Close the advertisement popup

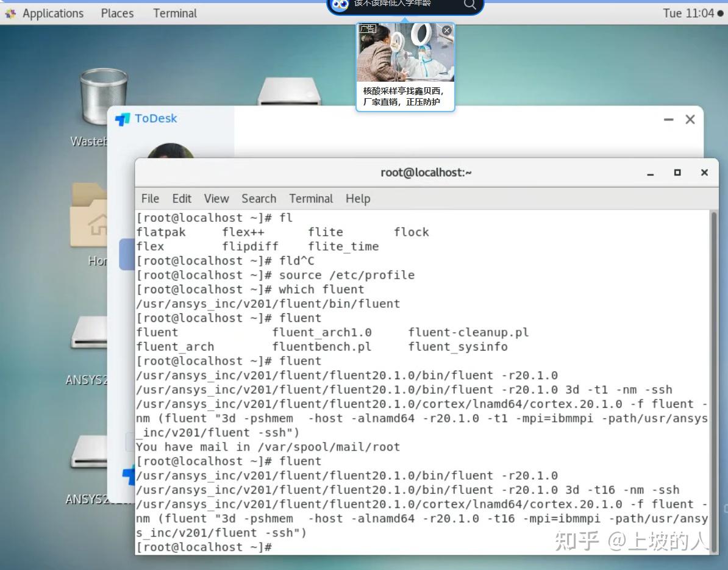(x=447, y=30)
